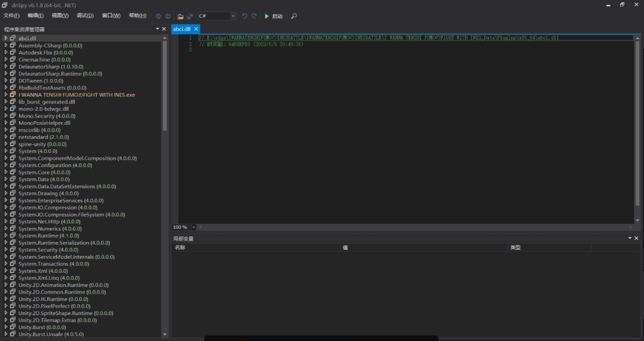Screen dimensions: 644x341
Task: Click the 时间戳 comment on line 2
Action: click(x=251, y=44)
